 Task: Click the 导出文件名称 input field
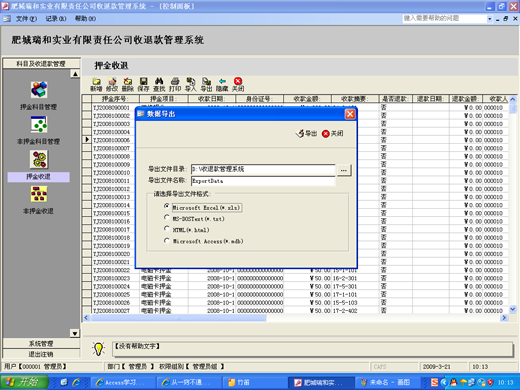263,181
